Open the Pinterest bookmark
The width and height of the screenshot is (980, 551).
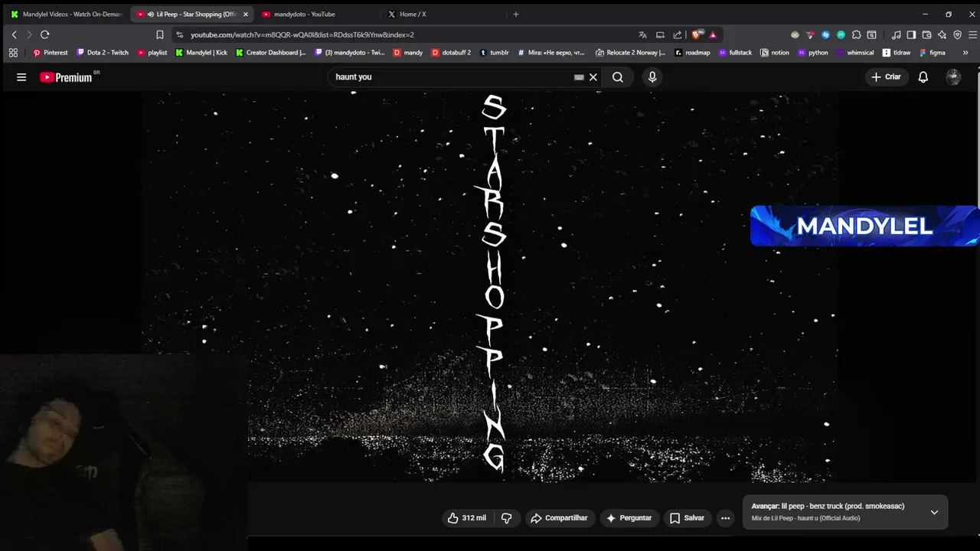coord(50,53)
